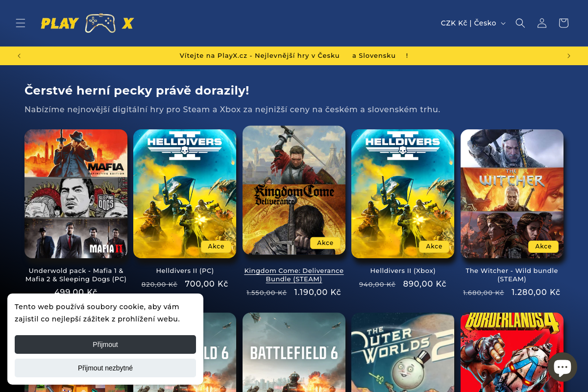The image size is (588, 392).
Task: Click the 890,00 Kč sale price
Action: pos(425,284)
